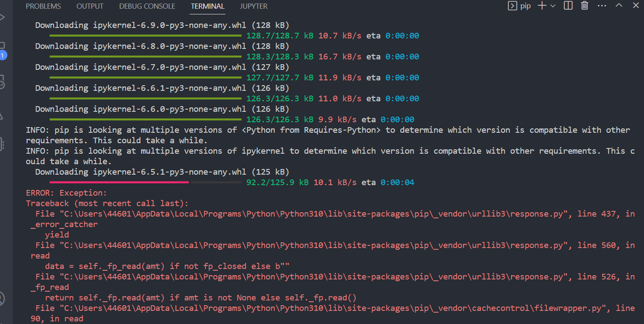This screenshot has height=324, width=644.
Task: Open the JUPYTER tab
Action: tap(253, 6)
